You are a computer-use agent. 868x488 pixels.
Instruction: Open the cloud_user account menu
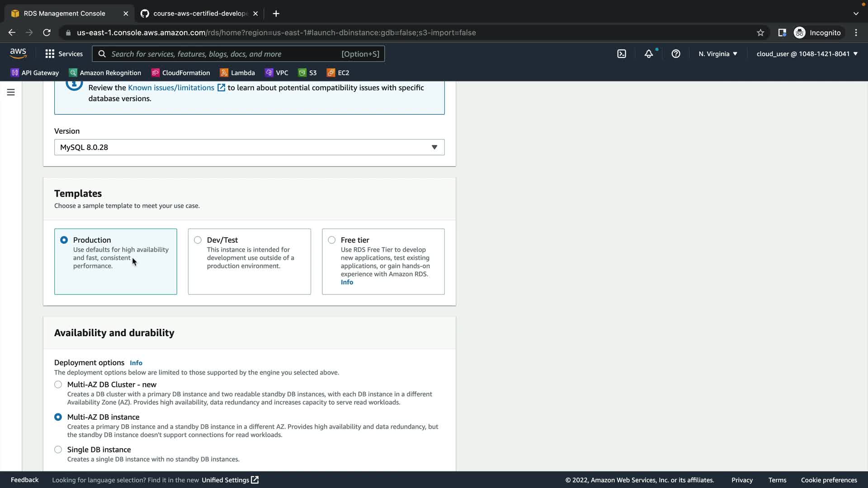(807, 54)
